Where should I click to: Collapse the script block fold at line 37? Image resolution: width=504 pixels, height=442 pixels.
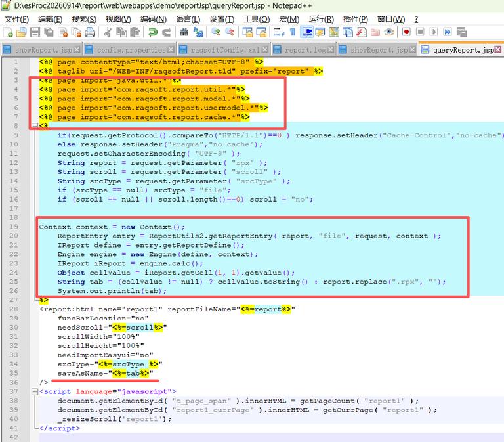pyautogui.click(x=35, y=392)
